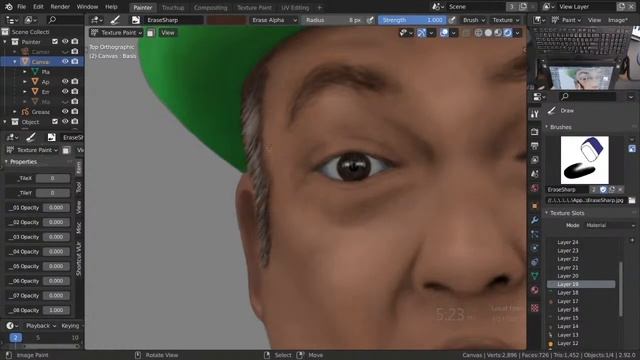This screenshot has height=360, width=640.
Task: Open the Edit menu
Action: click(38, 7)
